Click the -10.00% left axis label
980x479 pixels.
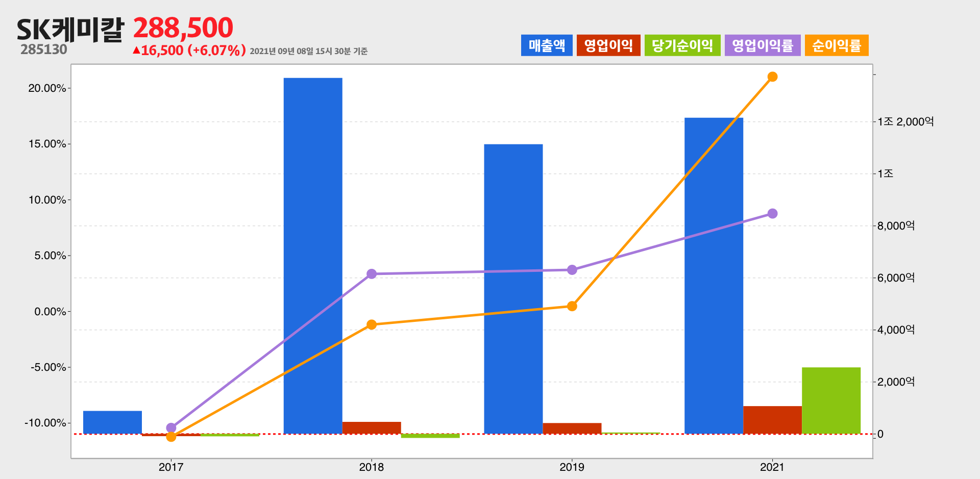click(x=45, y=423)
